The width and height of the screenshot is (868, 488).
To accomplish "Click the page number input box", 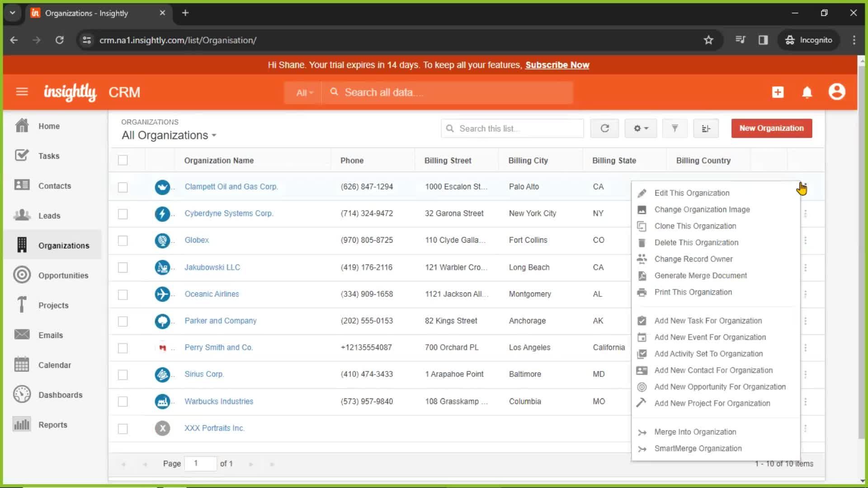I will pyautogui.click(x=200, y=464).
